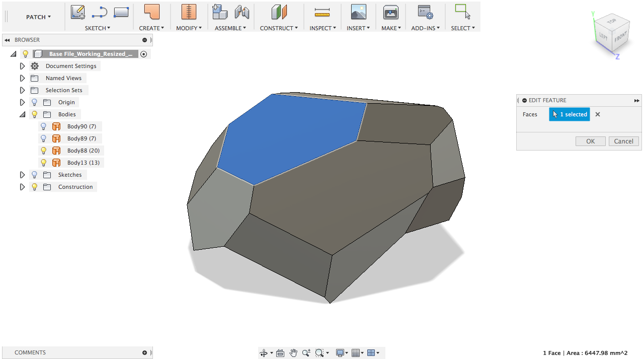644x359 pixels.
Task: Click Cancel in Edit Feature dialog
Action: tap(624, 141)
